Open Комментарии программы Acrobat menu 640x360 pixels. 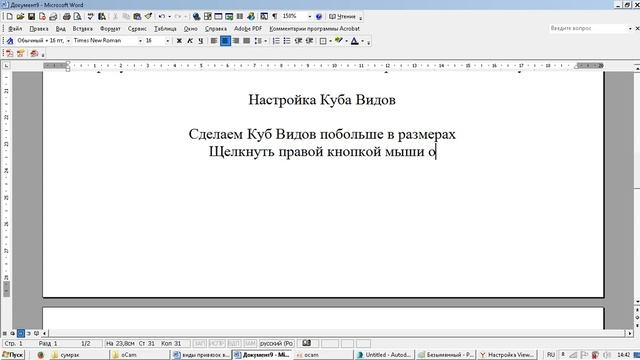(x=314, y=29)
